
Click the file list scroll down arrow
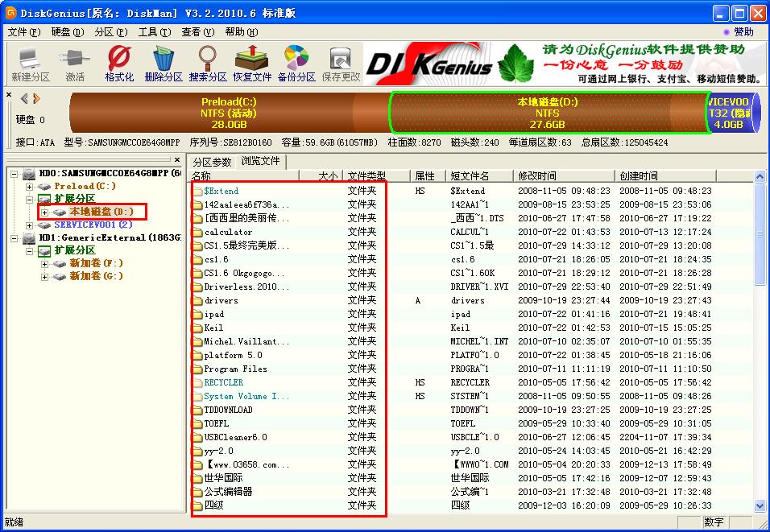coord(760,505)
